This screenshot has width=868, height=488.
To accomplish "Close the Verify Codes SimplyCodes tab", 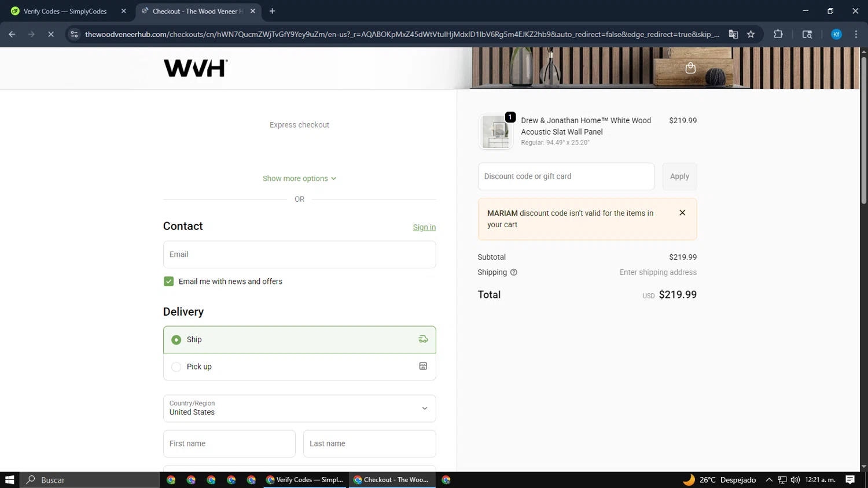I will [123, 11].
